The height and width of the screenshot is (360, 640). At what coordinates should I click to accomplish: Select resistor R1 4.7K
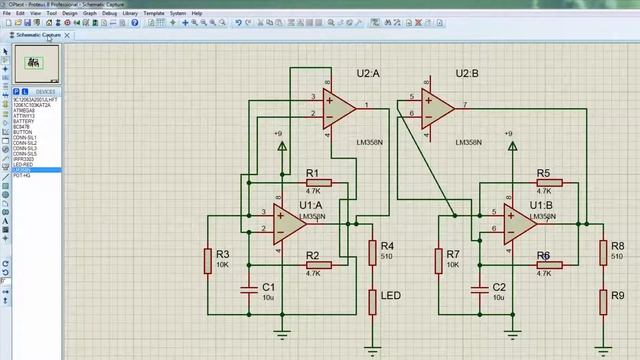[319, 183]
